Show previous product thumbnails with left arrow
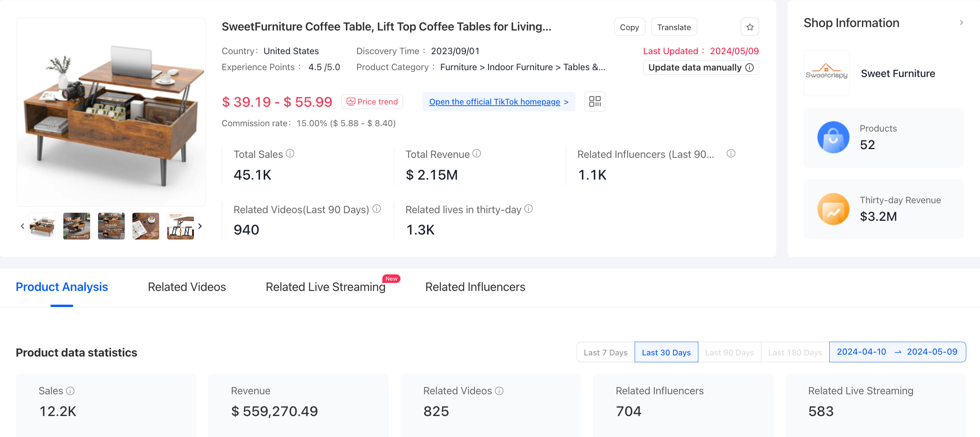980x437 pixels. click(23, 226)
